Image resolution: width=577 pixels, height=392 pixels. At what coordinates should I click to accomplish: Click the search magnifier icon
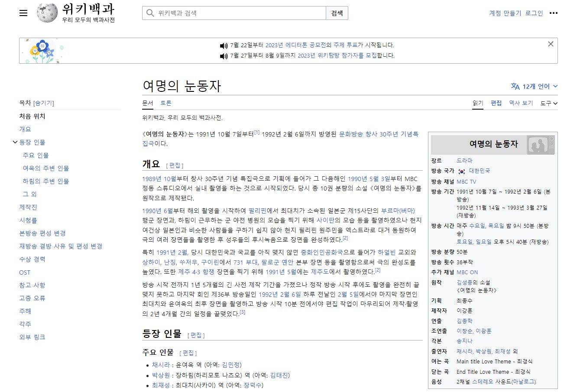[x=150, y=13]
